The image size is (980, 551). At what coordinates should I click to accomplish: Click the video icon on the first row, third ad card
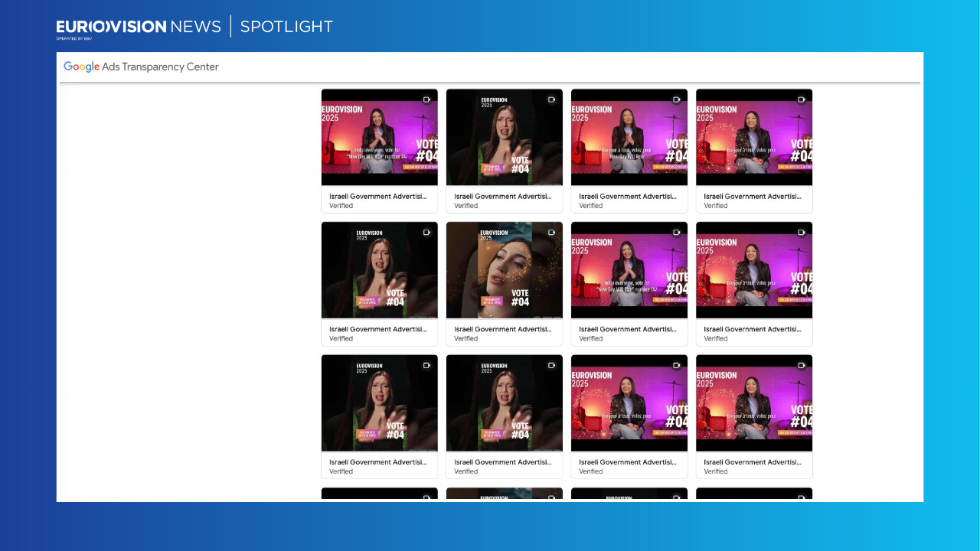click(676, 99)
